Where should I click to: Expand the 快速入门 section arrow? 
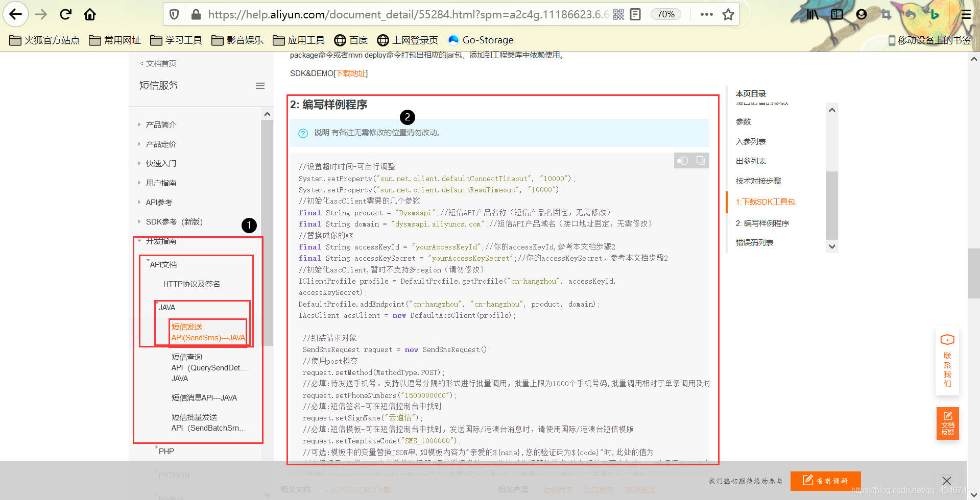(x=139, y=163)
